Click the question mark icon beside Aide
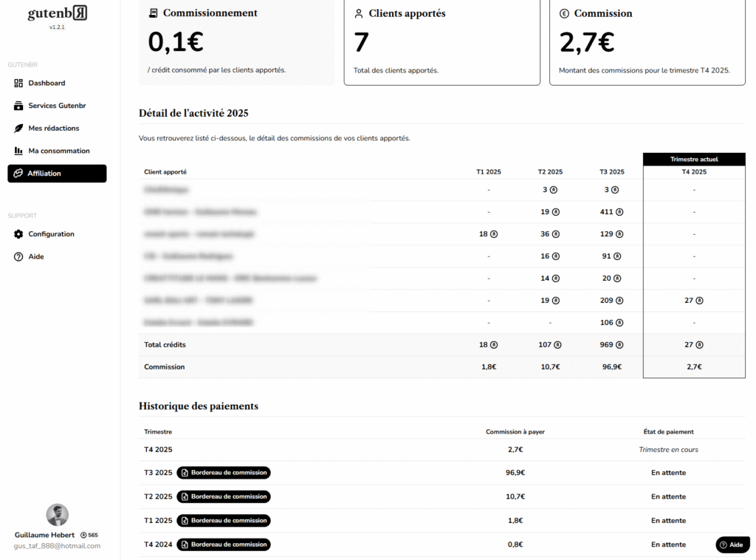This screenshot has height=560, width=756. click(x=18, y=257)
